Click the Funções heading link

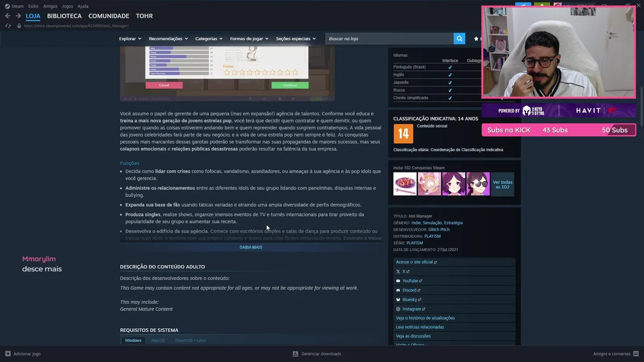(x=130, y=163)
